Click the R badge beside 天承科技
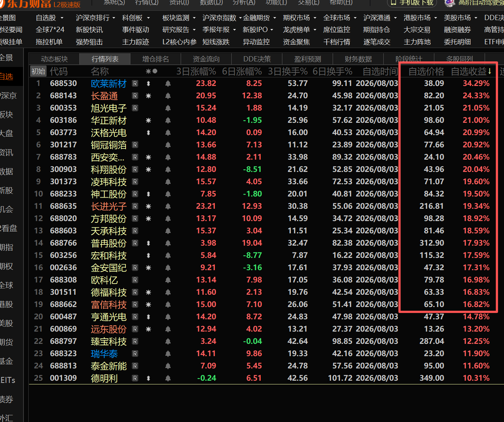The height and width of the screenshot is (422, 504). point(135,231)
